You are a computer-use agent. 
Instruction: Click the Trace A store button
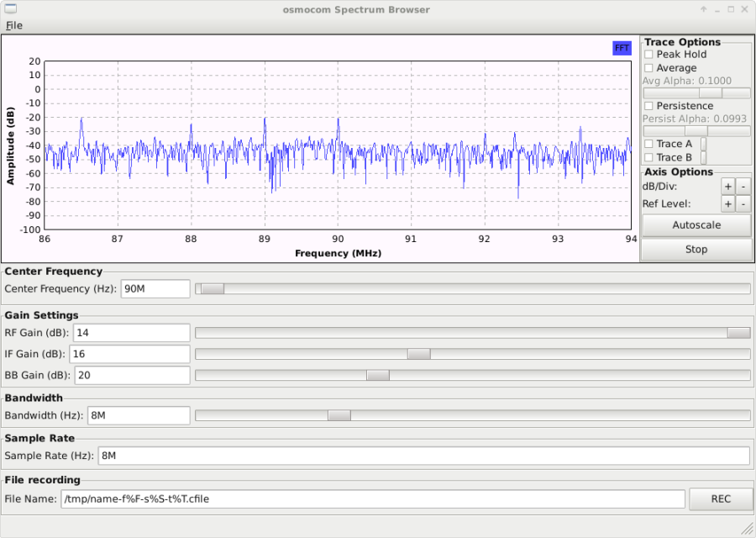coord(703,144)
